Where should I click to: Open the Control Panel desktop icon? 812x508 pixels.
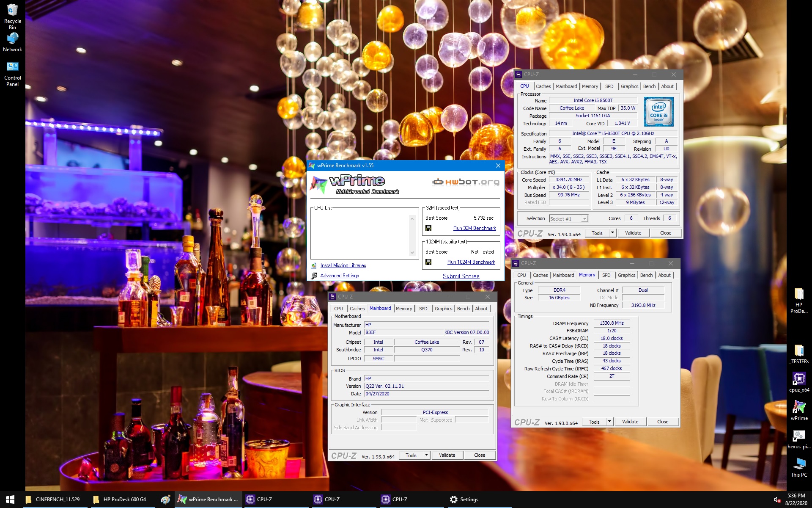[12, 74]
